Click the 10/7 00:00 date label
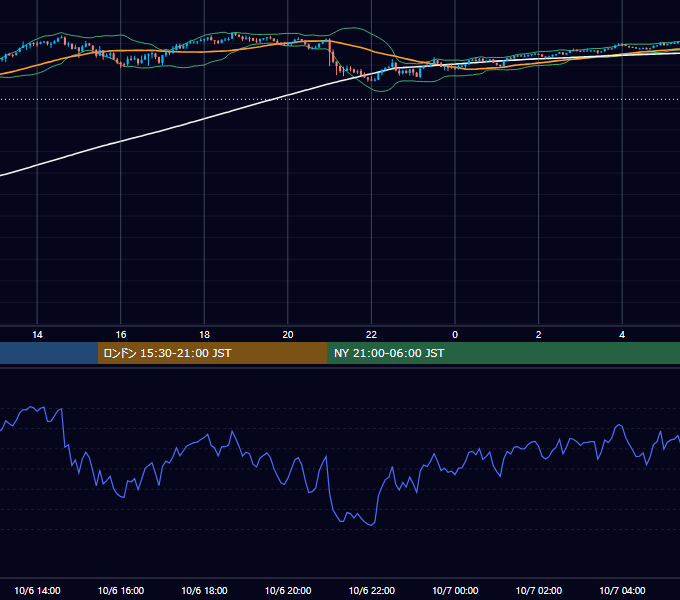680x600 pixels. point(455,590)
